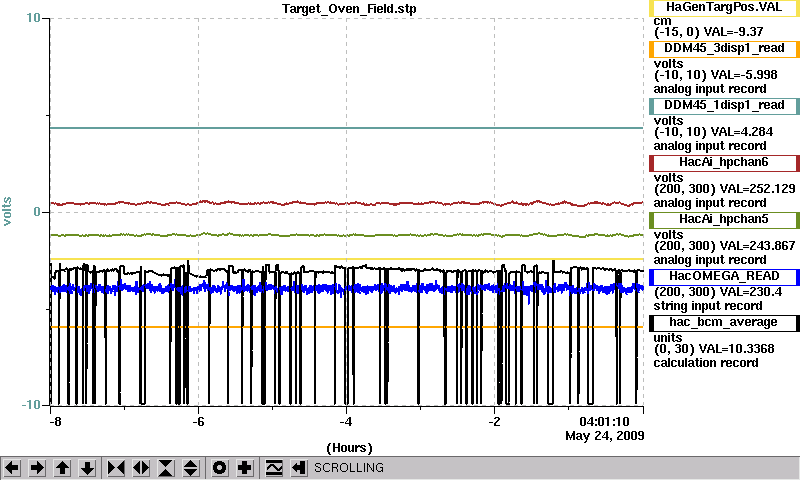Click the 'string input record' label
800x480 pixels.
[708, 306]
